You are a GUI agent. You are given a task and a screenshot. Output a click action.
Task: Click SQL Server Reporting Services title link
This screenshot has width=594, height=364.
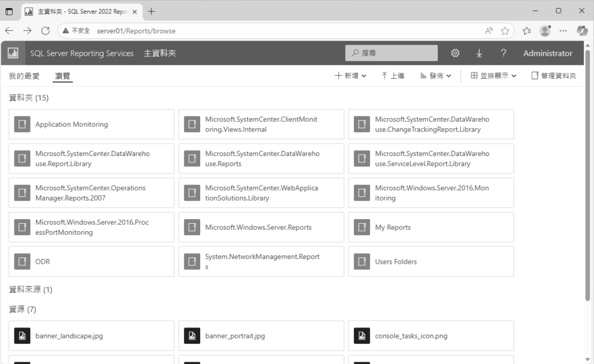tap(82, 53)
